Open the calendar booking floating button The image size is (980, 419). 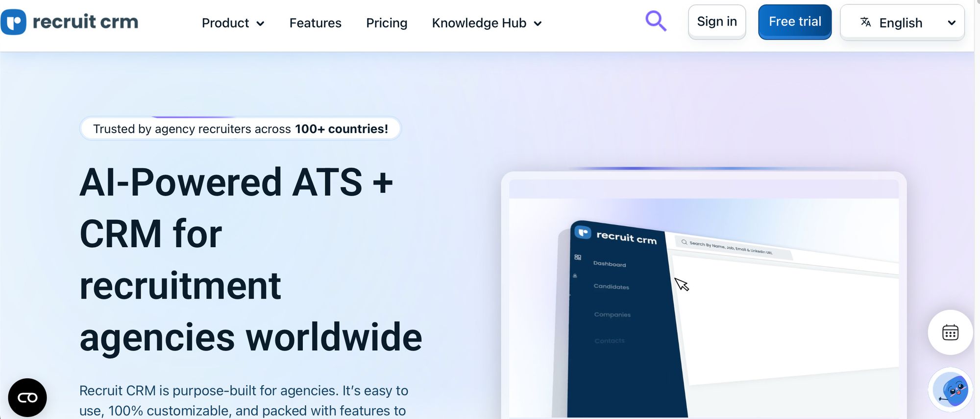click(950, 332)
